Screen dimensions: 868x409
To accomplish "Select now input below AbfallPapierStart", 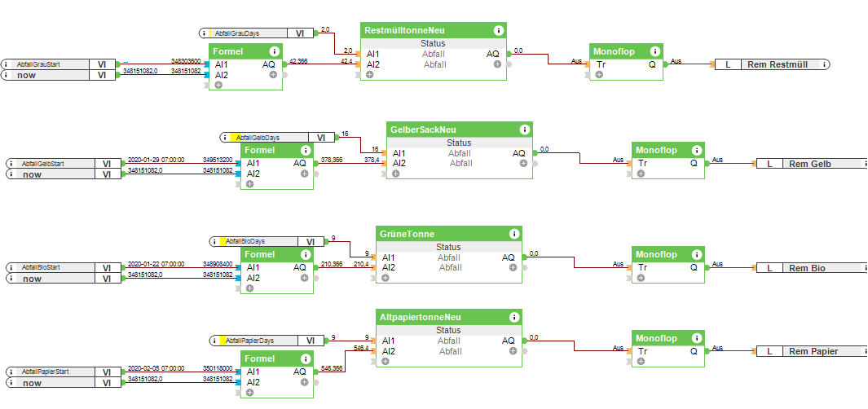I will tap(64, 382).
